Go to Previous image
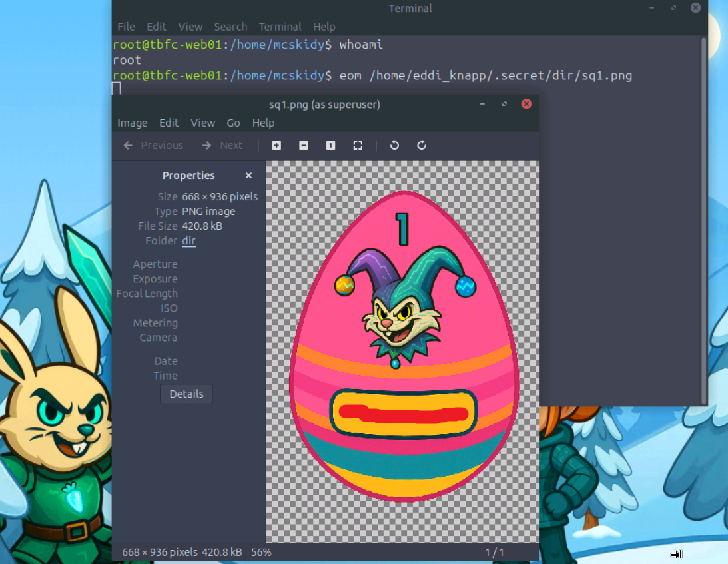Screen dimensions: 728x564 [x=154, y=146]
